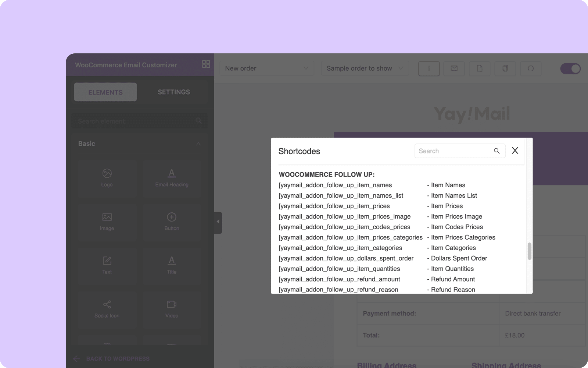Image resolution: width=588 pixels, height=368 pixels.
Task: Click the 'Total:' table cell
Action: point(428,335)
